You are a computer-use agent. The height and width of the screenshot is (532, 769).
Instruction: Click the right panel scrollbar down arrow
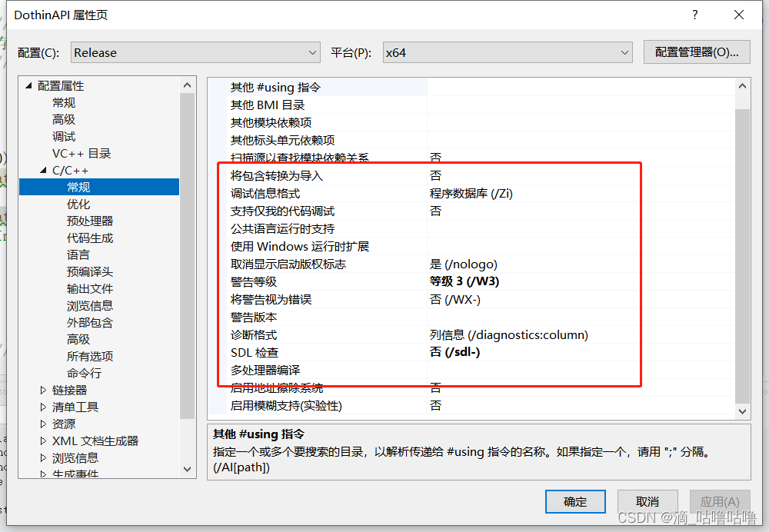pyautogui.click(x=741, y=411)
